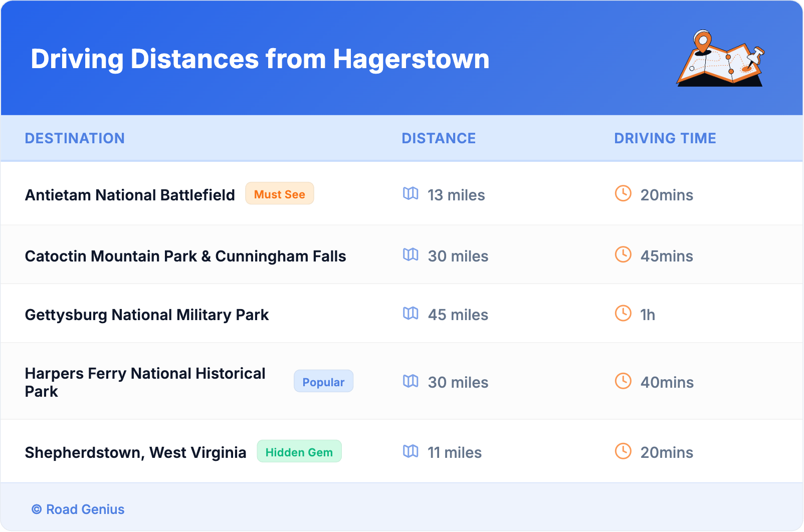Click the map icon beside 13 miles
This screenshot has width=804, height=532.
pos(411,193)
